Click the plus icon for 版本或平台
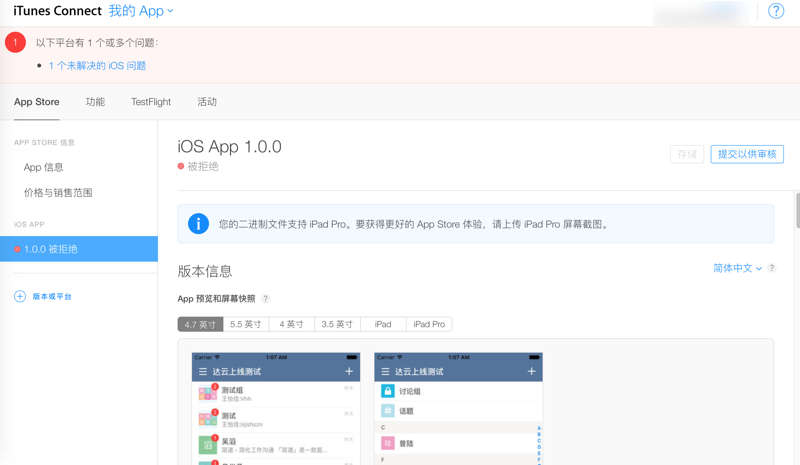Viewport: 800px width, 465px height. (20, 296)
